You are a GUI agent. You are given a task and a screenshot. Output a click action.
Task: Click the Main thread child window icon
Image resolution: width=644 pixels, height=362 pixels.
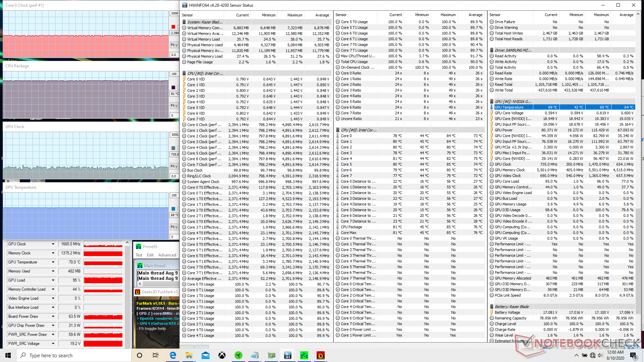pos(140,265)
